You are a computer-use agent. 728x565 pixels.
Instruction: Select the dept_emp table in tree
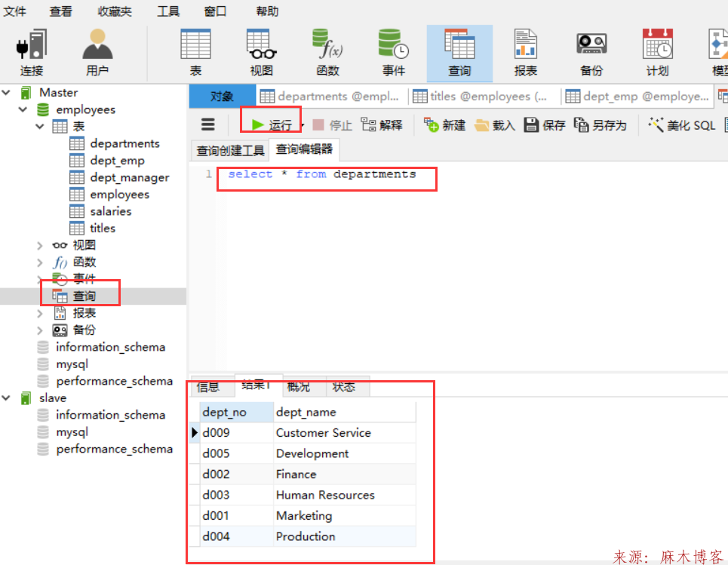118,161
